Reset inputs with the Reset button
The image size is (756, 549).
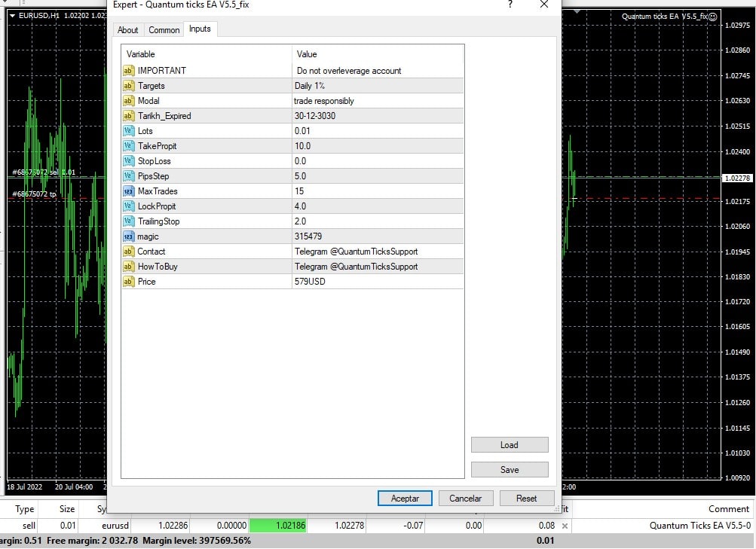click(527, 499)
